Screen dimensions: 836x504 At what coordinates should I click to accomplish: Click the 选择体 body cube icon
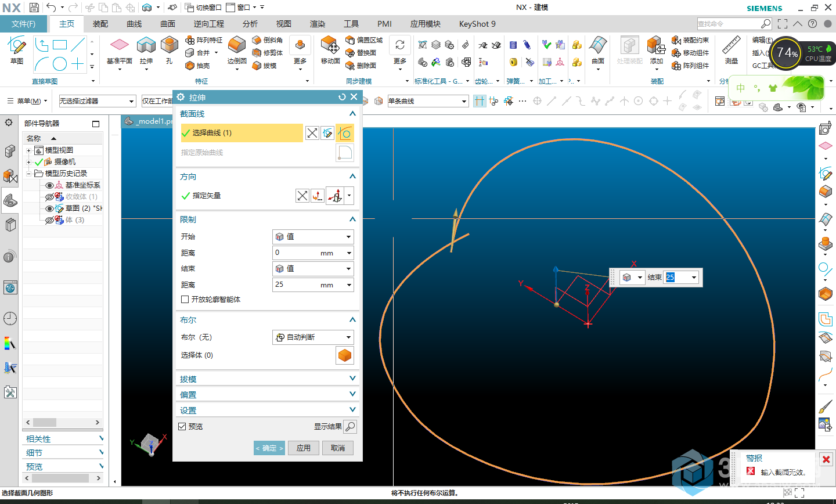[345, 355]
